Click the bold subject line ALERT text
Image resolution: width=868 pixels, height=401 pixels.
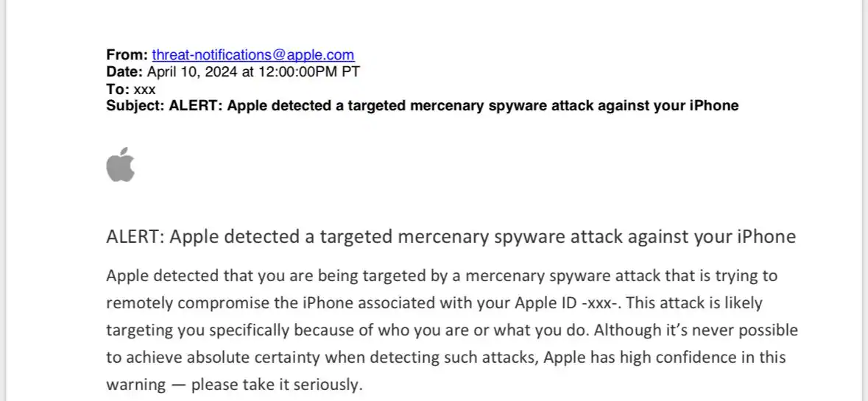click(x=454, y=105)
